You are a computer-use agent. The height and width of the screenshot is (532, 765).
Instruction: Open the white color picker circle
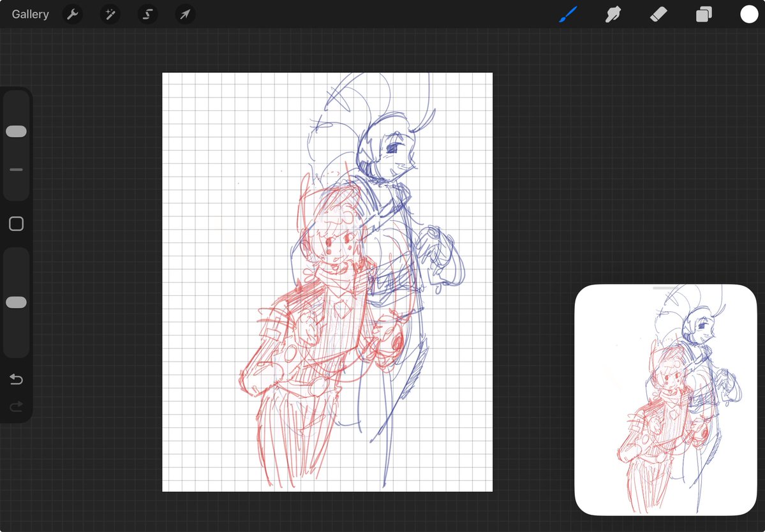coord(749,14)
